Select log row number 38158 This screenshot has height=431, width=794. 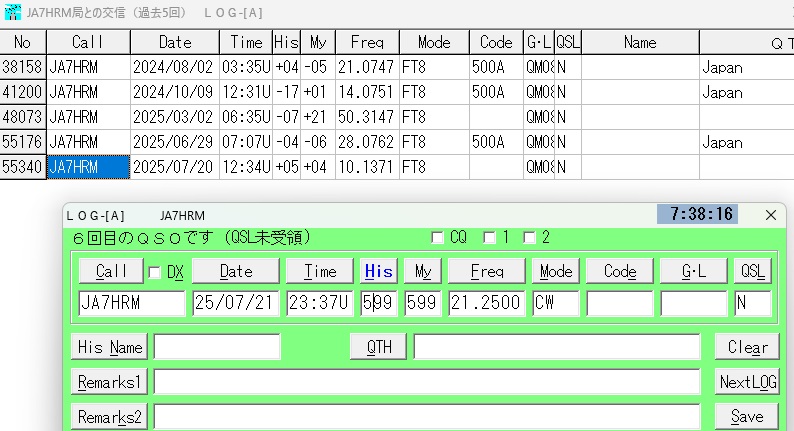pos(23,67)
